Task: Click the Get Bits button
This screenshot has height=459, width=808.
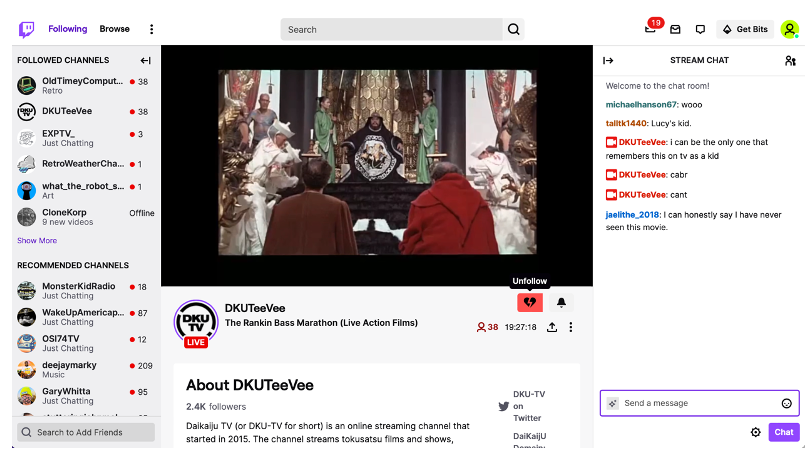Action: pyautogui.click(x=745, y=29)
